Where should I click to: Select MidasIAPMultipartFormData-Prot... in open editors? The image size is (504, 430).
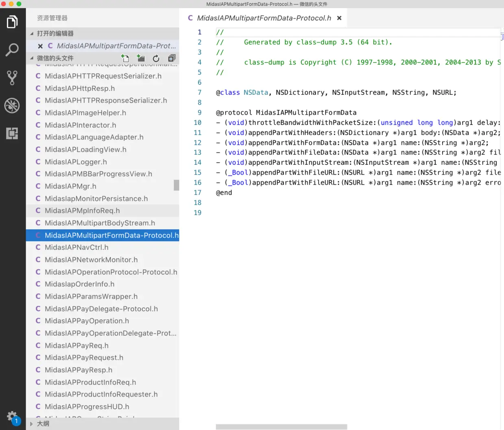[x=102, y=46]
